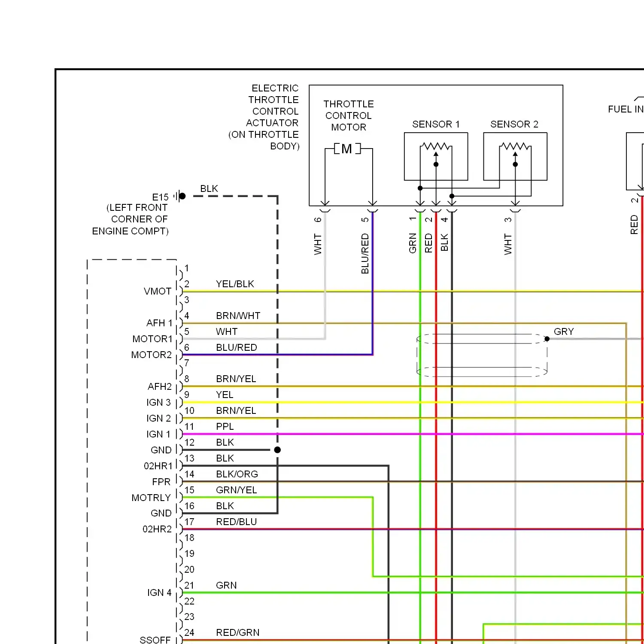This screenshot has height=644, width=644.
Task: Click the IGN 4 terminal label
Action: point(159,592)
